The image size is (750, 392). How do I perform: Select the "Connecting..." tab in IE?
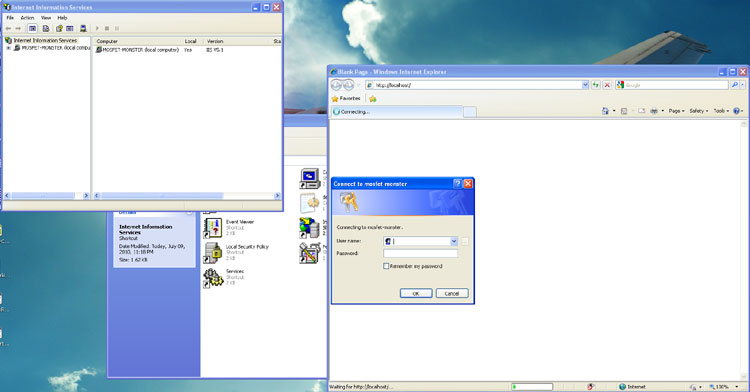pyautogui.click(x=397, y=112)
